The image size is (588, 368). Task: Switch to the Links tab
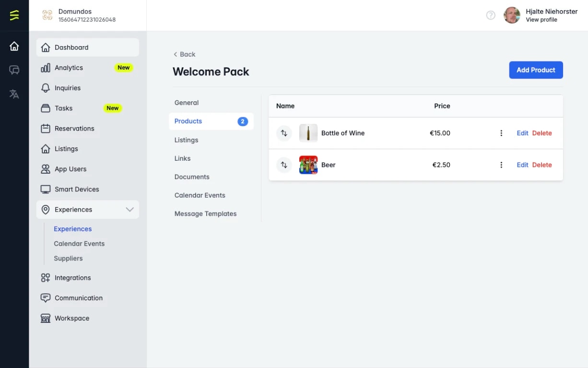pyautogui.click(x=183, y=158)
